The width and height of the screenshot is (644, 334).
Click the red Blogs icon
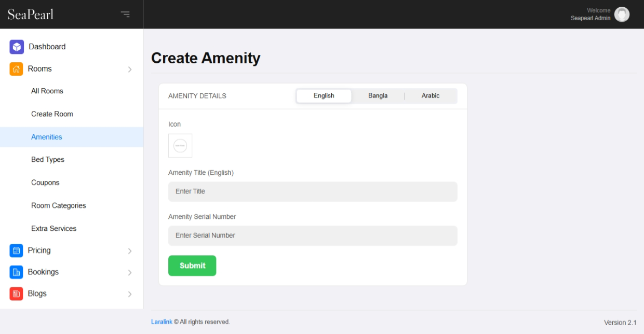[16, 294]
